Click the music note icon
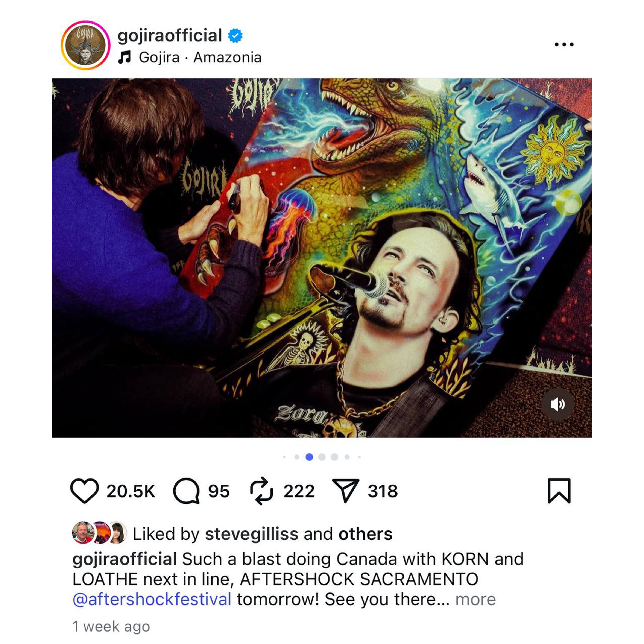This screenshot has width=644, height=644. [x=125, y=57]
